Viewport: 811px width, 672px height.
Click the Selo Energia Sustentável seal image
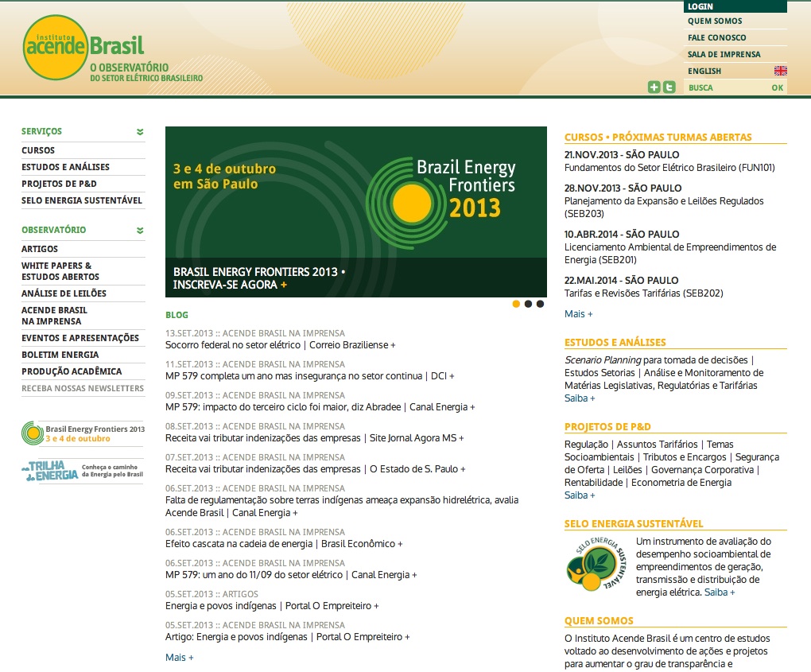[x=597, y=564]
